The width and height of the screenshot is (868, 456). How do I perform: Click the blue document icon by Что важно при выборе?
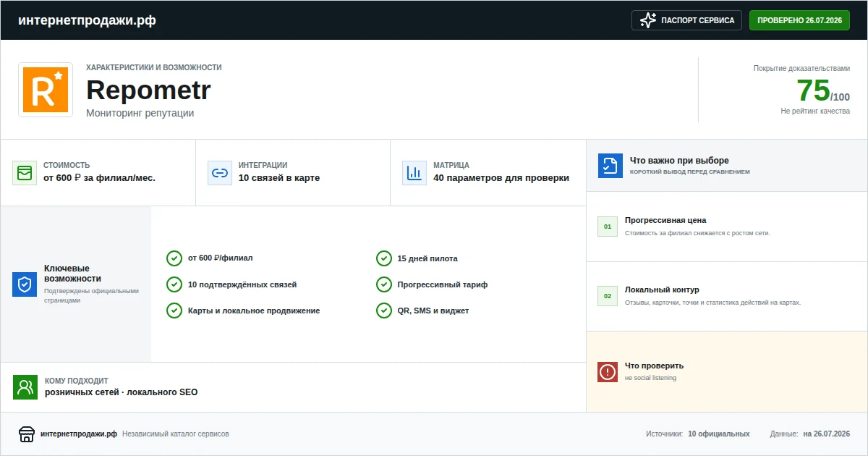pos(610,166)
